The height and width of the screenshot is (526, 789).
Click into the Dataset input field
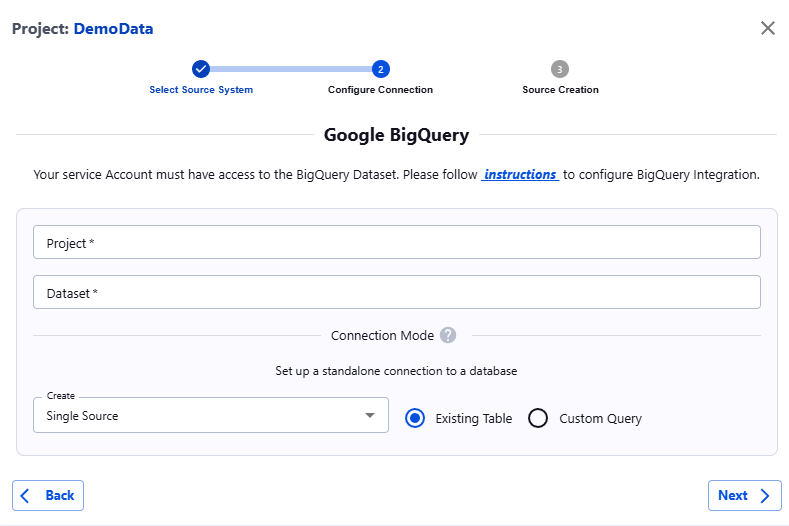pos(396,292)
